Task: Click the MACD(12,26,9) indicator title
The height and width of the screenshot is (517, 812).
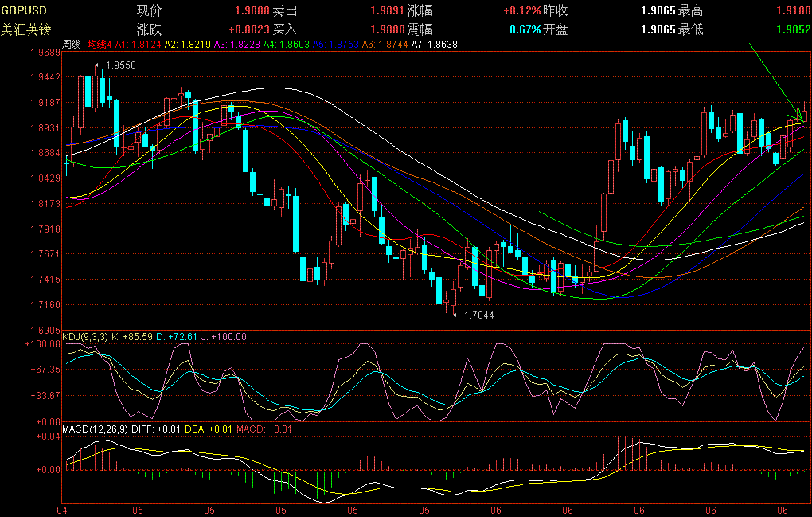Action: [x=96, y=429]
